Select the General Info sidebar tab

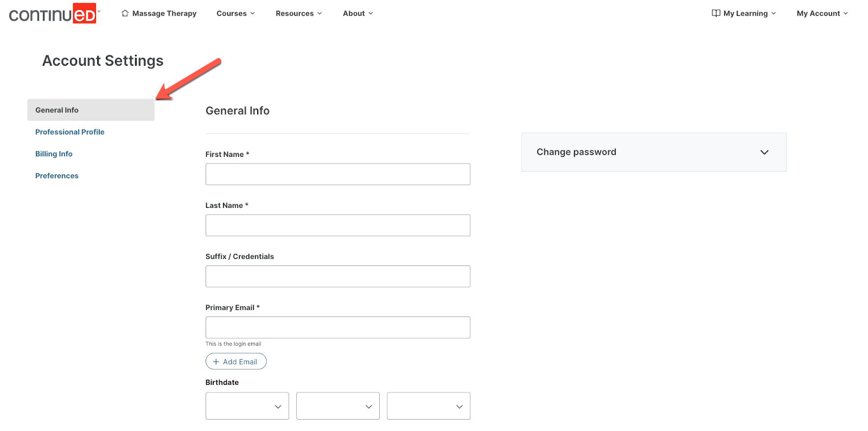coord(91,110)
